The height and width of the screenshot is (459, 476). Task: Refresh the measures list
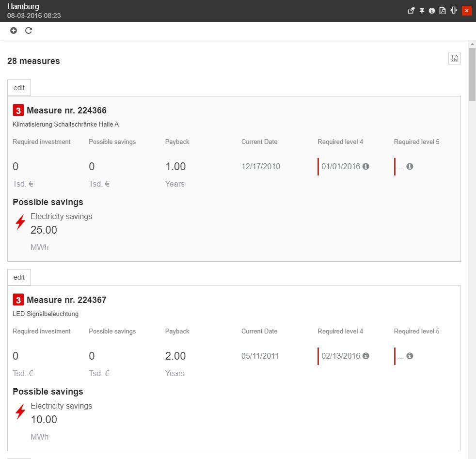tap(29, 31)
